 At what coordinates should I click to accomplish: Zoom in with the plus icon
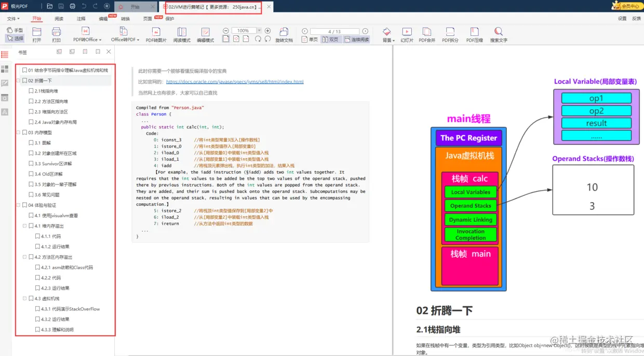pyautogui.click(x=267, y=31)
